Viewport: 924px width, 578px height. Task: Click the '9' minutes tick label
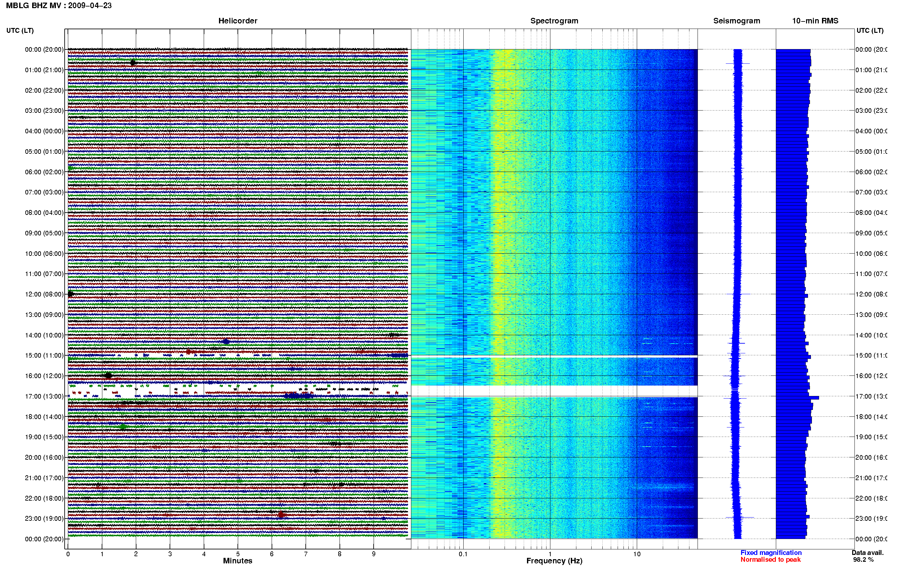click(374, 554)
